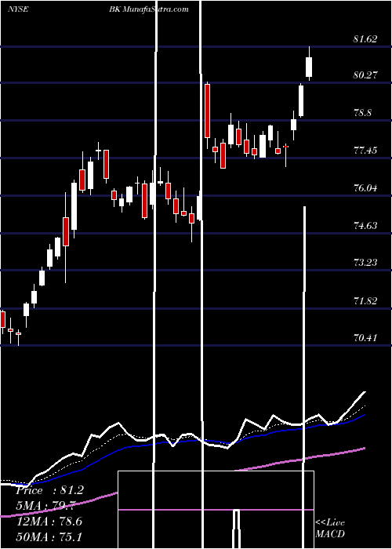Click the BK MunafaSutra.com title text
The height and width of the screenshot is (549, 392).
pos(149,9)
